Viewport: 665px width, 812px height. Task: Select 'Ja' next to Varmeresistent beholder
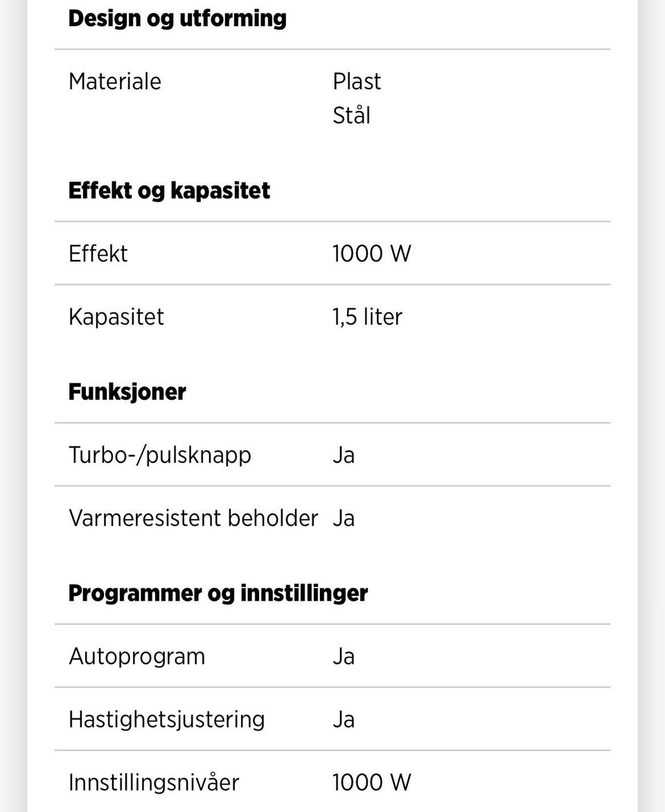tap(344, 518)
